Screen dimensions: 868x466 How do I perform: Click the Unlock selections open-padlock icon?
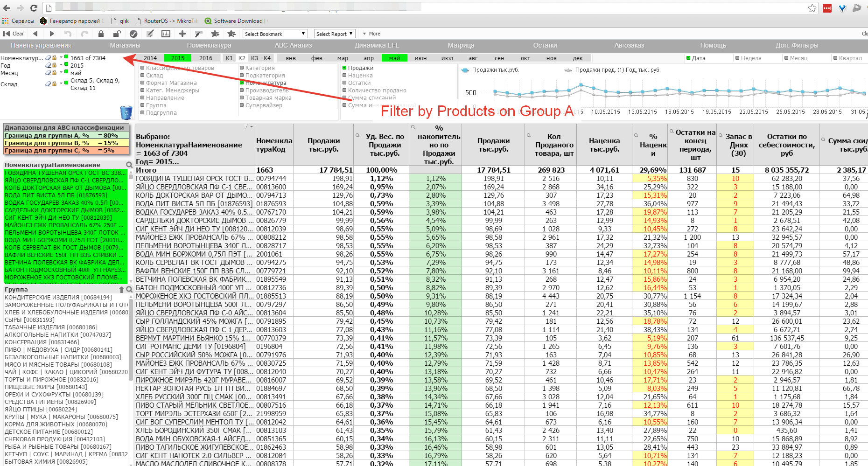point(117,34)
